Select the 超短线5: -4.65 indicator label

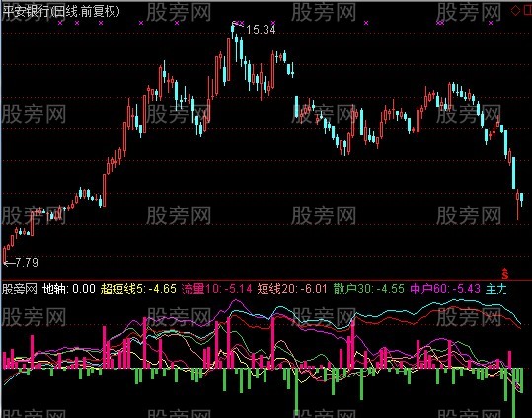click(138, 289)
